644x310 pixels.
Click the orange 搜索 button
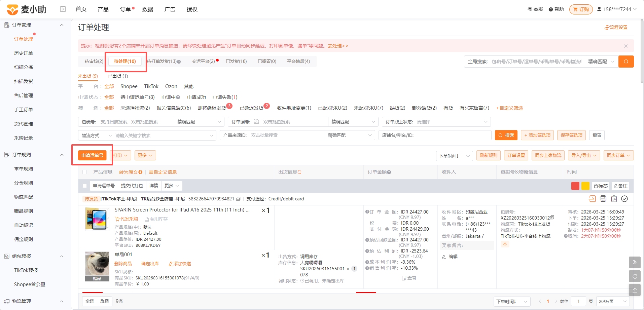point(506,135)
